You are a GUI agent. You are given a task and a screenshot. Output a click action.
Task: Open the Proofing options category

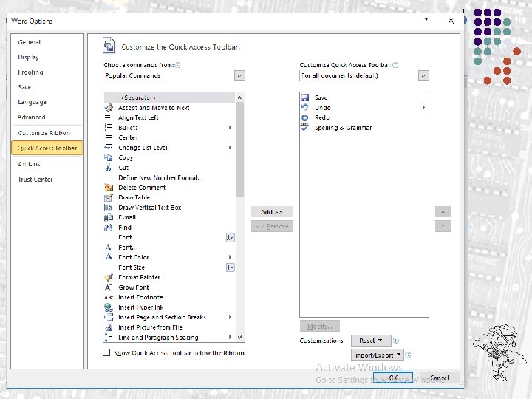(x=30, y=72)
